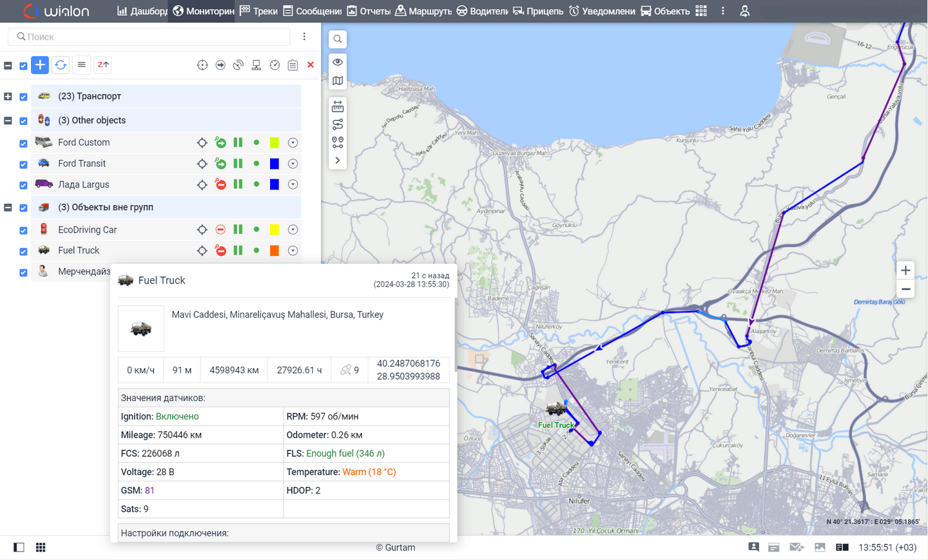Click the map search magnifier icon
The height and width of the screenshot is (560, 928).
tap(337, 39)
